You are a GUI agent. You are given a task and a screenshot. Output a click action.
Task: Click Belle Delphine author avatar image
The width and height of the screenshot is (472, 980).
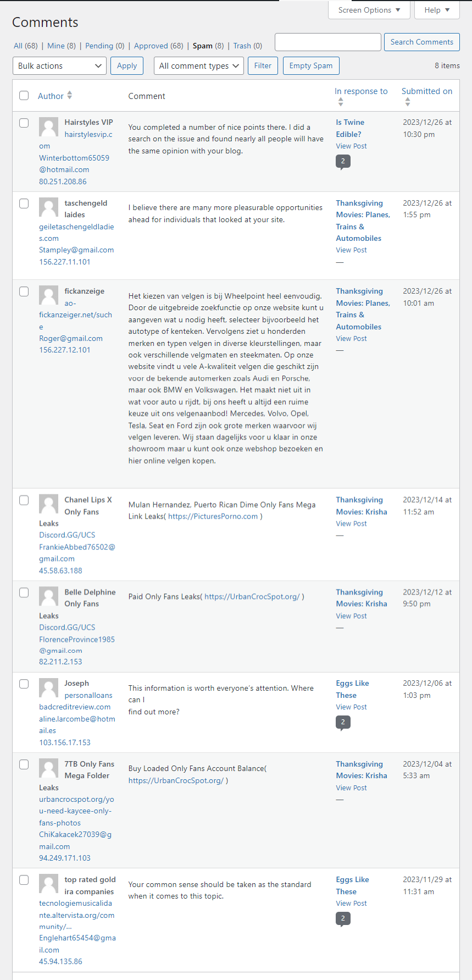tap(49, 597)
